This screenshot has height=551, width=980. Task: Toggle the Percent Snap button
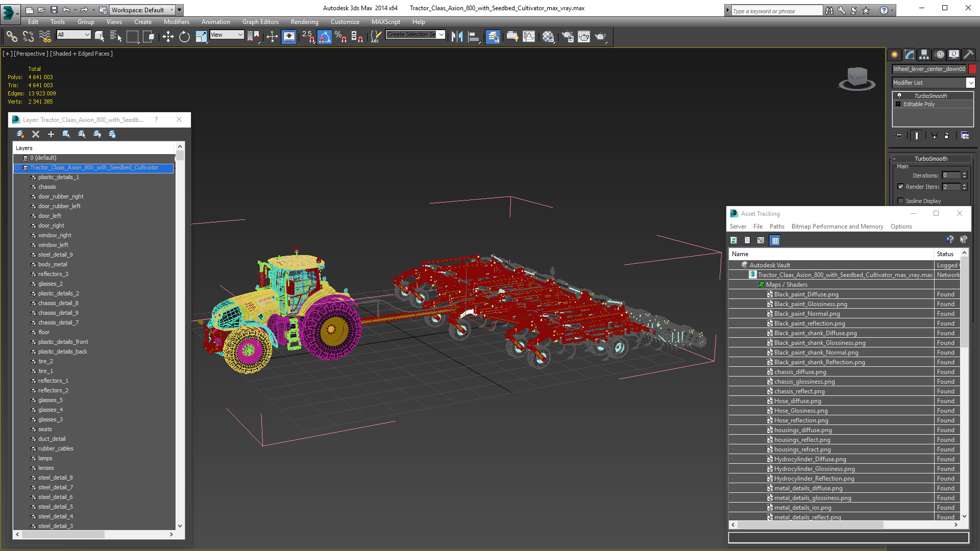[x=340, y=36]
